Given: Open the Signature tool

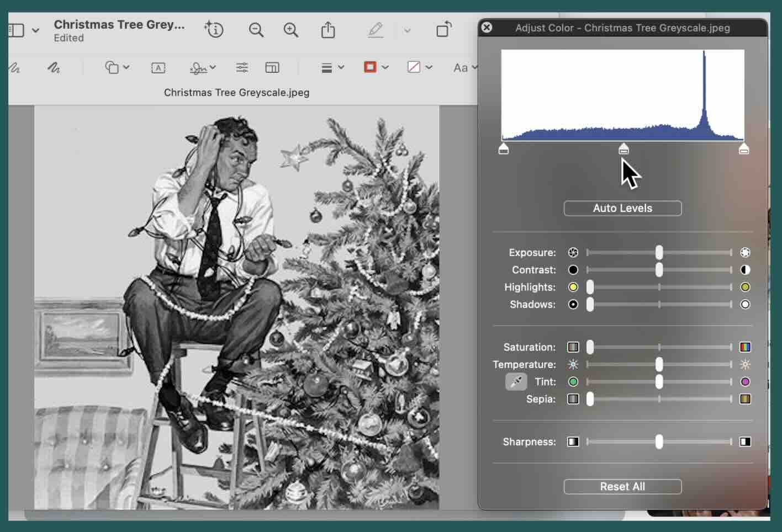Looking at the screenshot, I should click(200, 67).
